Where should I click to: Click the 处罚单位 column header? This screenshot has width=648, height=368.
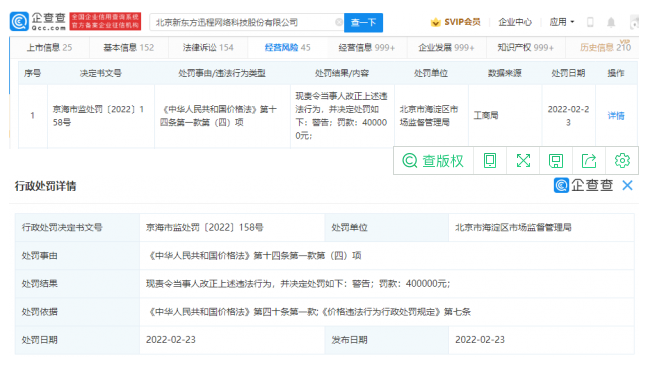tap(431, 73)
